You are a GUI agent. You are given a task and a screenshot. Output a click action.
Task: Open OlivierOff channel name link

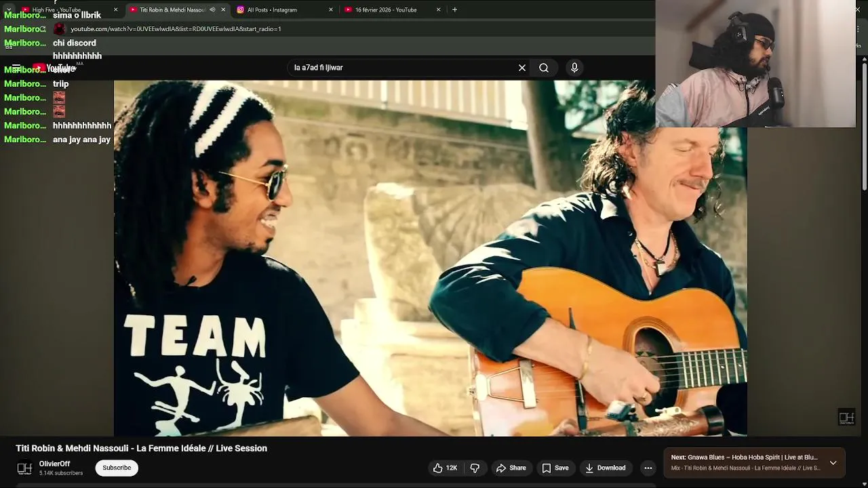click(55, 464)
